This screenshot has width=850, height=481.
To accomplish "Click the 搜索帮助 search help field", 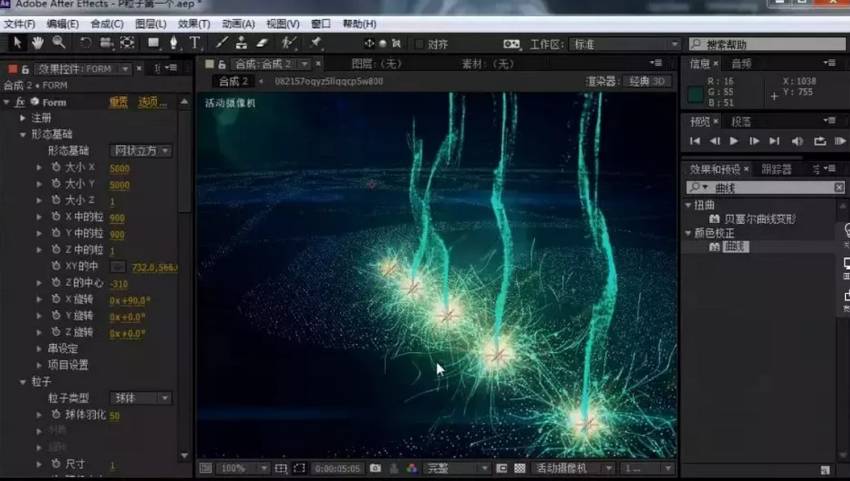I will point(765,44).
